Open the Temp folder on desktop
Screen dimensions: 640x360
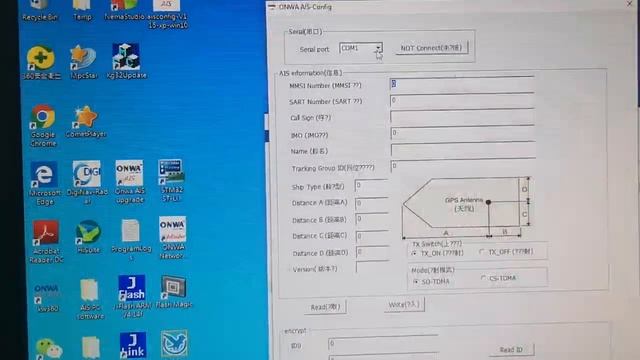point(82,10)
